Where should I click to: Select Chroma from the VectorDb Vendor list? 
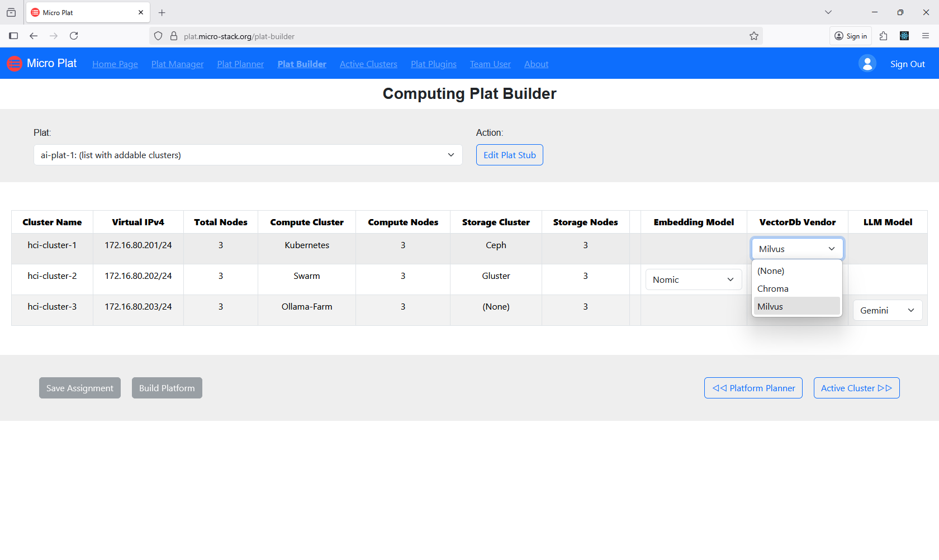(x=772, y=288)
